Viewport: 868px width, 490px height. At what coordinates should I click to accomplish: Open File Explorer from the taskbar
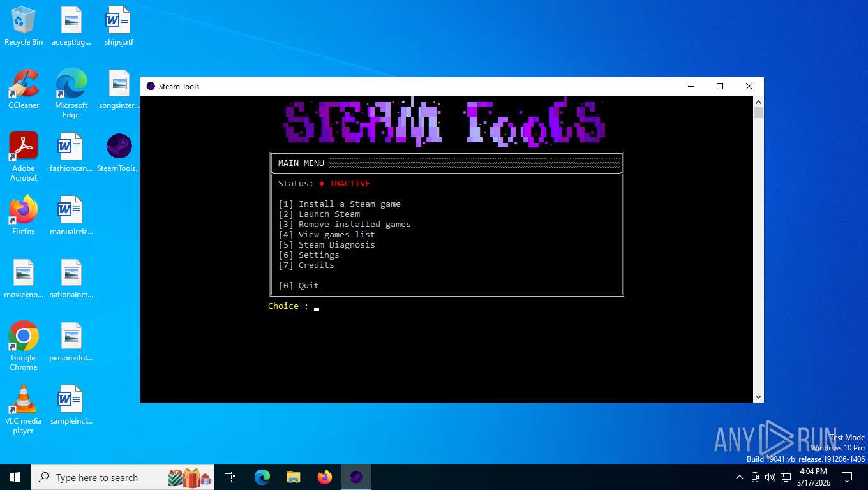(x=294, y=477)
